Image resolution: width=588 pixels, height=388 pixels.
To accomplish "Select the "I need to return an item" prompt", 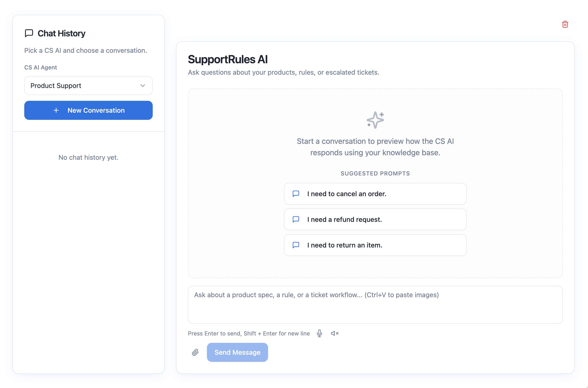I will click(375, 245).
